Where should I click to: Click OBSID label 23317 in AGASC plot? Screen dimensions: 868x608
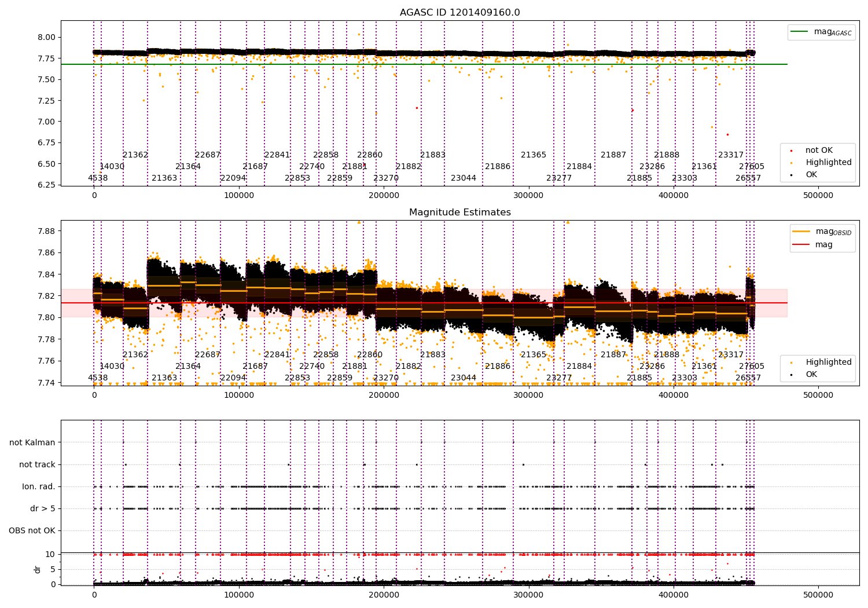(731, 155)
